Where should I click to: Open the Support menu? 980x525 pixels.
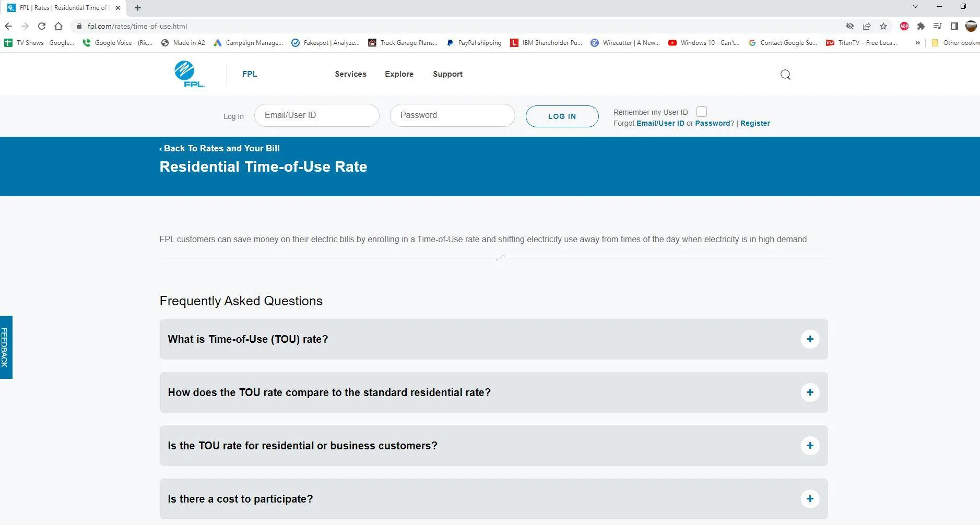[447, 74]
